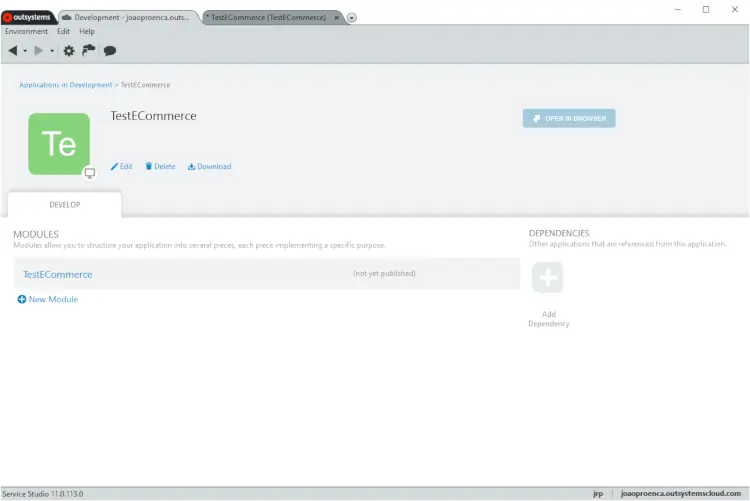750x501 pixels.
Task: Click the forward navigation arrow
Action: click(x=39, y=51)
